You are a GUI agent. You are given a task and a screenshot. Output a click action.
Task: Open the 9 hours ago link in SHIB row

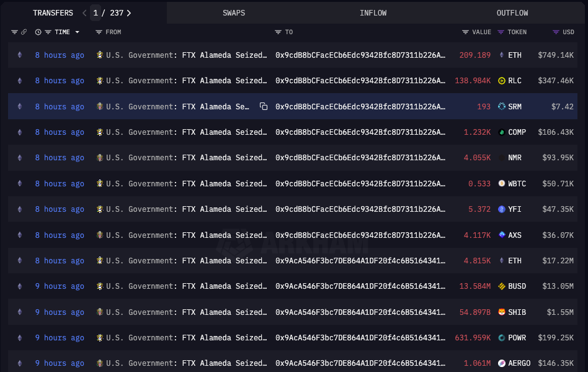60,312
